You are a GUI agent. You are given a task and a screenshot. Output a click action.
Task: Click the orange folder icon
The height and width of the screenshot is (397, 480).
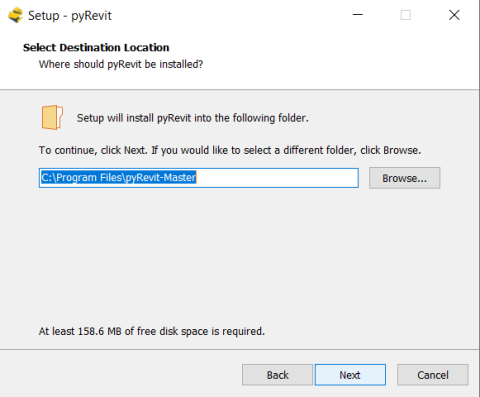click(x=52, y=117)
